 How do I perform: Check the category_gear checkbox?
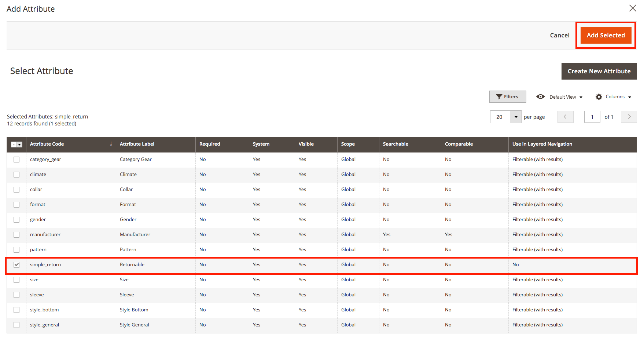click(x=16, y=160)
